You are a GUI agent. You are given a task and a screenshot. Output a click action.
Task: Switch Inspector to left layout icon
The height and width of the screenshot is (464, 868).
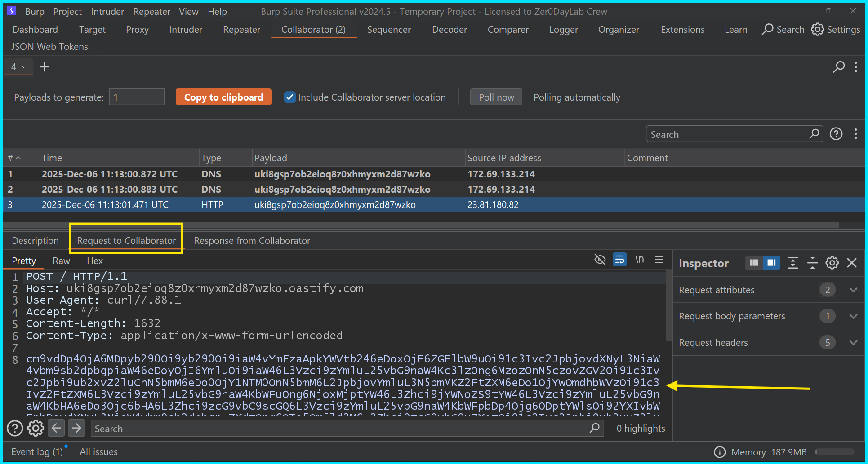754,263
